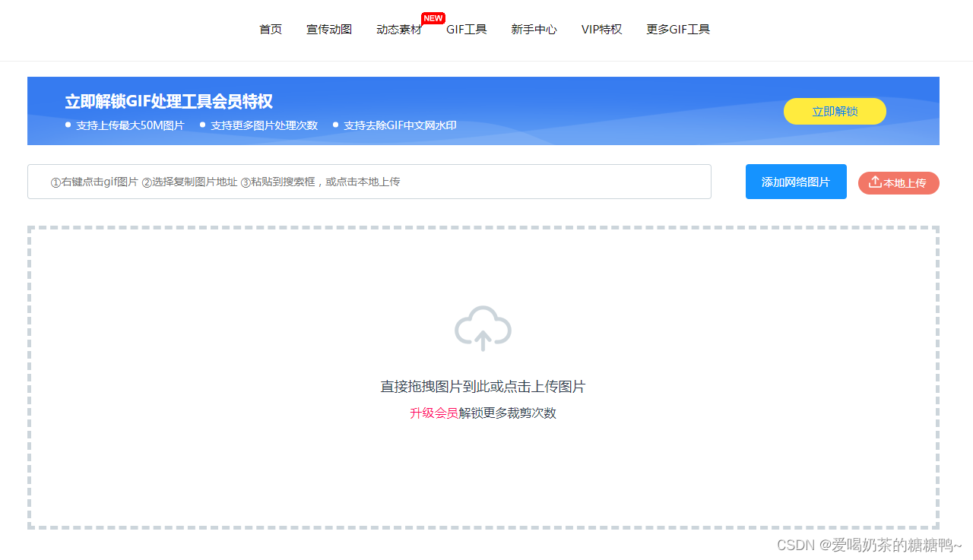Open the 首页 home menu item

pos(271,30)
